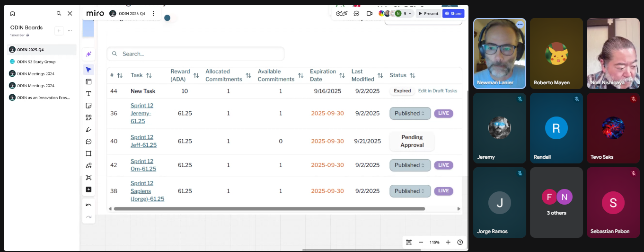Image resolution: width=644 pixels, height=252 pixels.
Task: Start a video call via camera icon
Action: coord(370,14)
